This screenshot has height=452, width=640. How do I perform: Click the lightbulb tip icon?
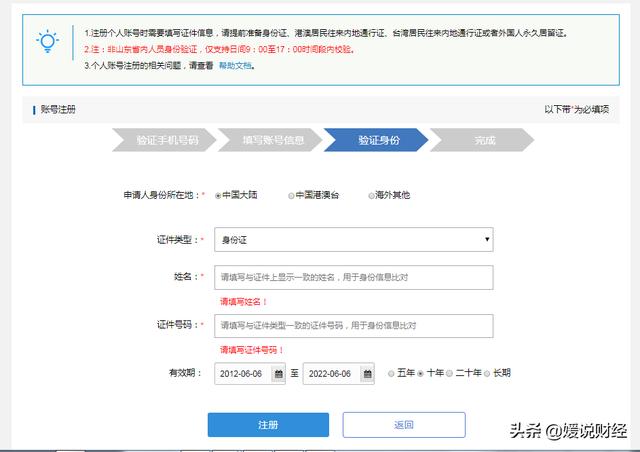(47, 42)
